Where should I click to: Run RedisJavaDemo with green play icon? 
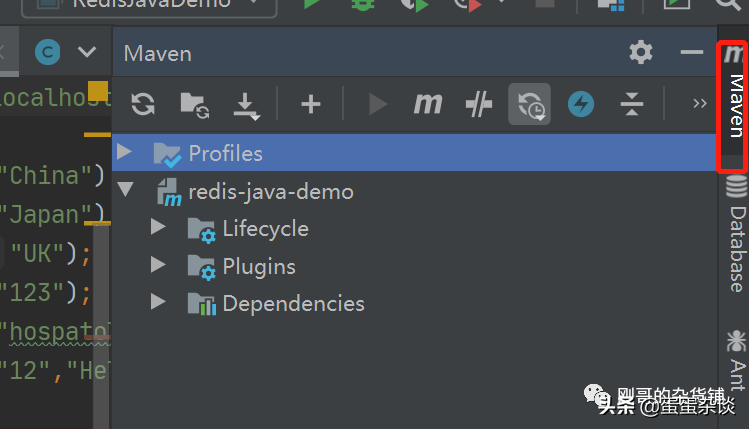312,4
